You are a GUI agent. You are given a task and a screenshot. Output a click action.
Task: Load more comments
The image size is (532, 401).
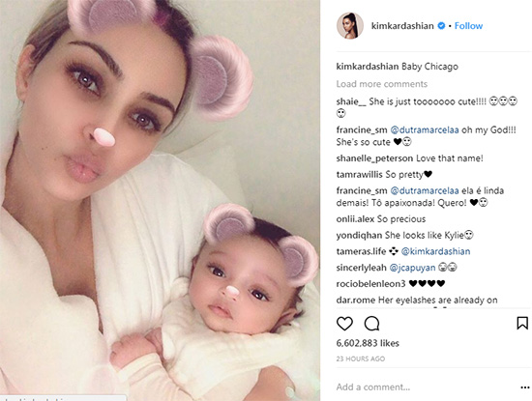[x=382, y=84]
